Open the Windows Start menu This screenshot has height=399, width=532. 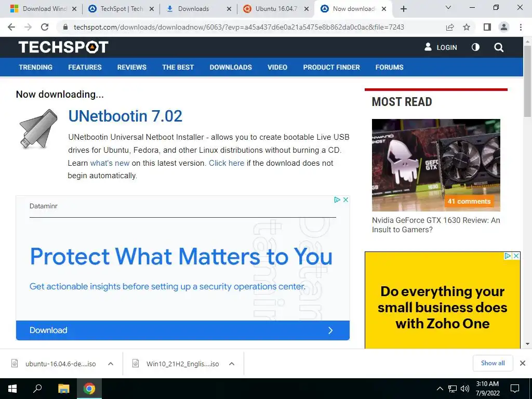[12, 389]
